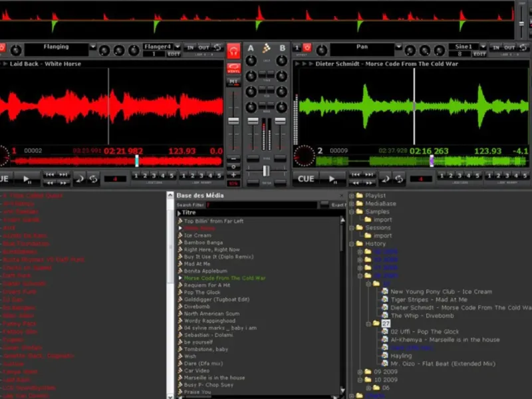Click the crossfader handle between decks
The width and height of the screenshot is (532, 399).
click(267, 171)
